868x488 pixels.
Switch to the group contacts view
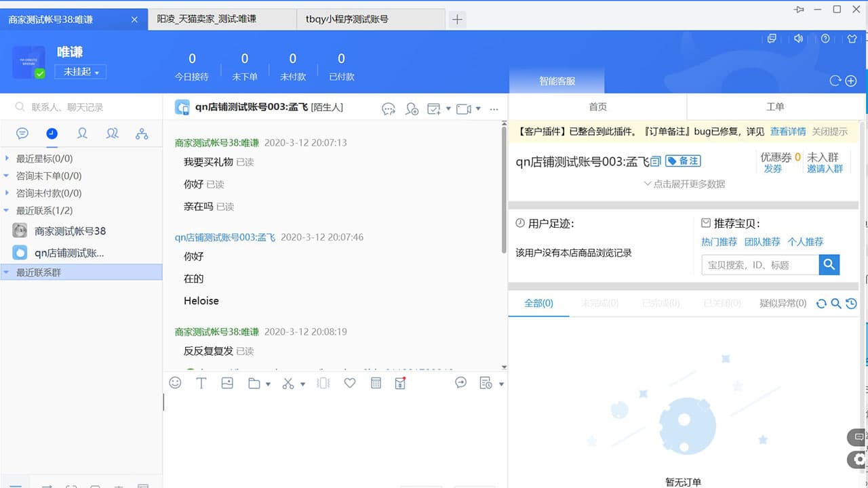click(113, 134)
